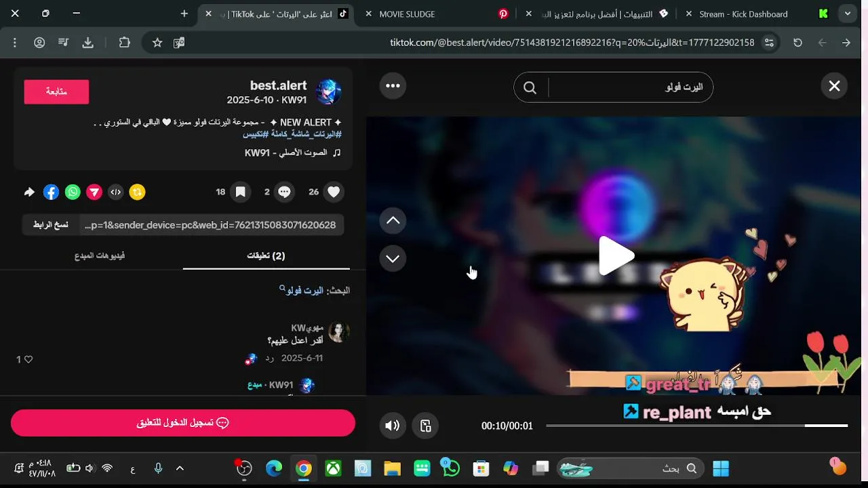This screenshot has height=488, width=868.
Task: Reply to مهويKW comment with رد
Action: point(269,358)
